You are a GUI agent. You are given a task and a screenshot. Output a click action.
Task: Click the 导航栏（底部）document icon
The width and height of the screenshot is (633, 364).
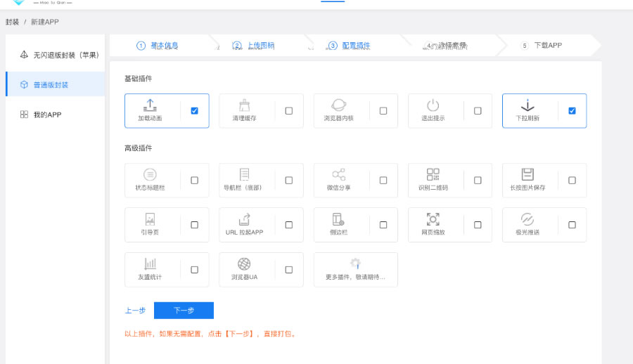click(x=244, y=174)
